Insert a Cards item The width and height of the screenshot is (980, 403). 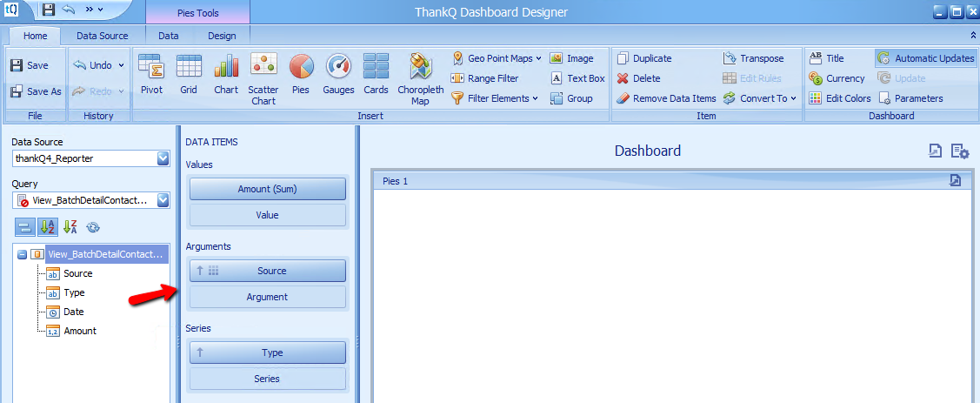(377, 75)
